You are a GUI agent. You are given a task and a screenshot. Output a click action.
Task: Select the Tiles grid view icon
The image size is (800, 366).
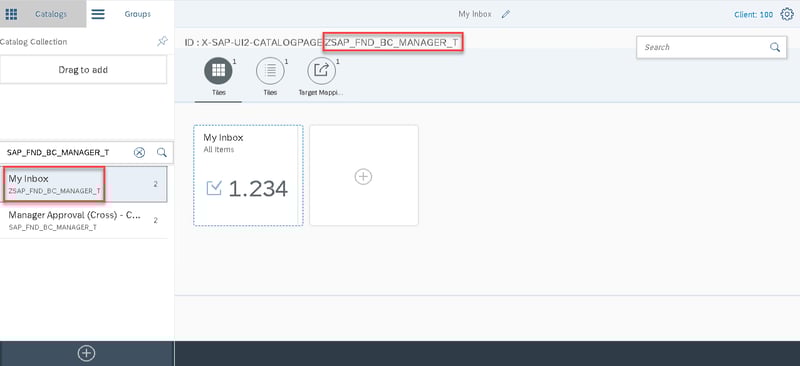(x=218, y=70)
